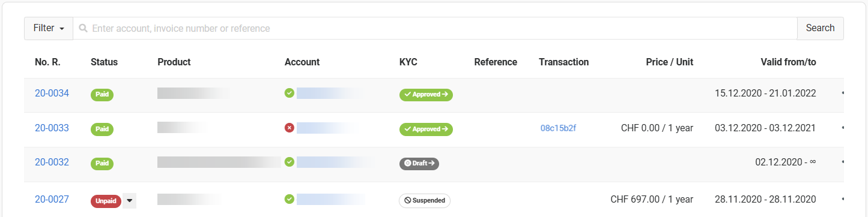The image size is (868, 217).
Task: Open Approved KYC badge in row 20-0033
Action: (x=426, y=129)
